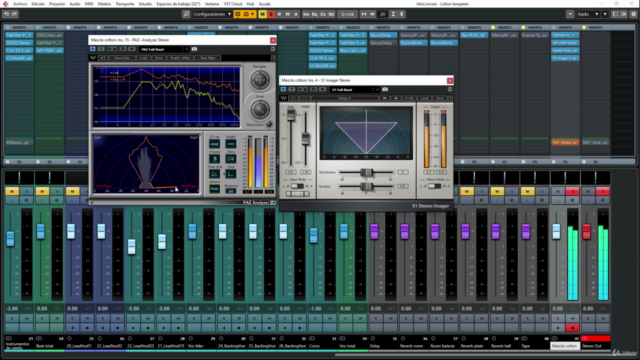This screenshot has width=640, height=360.
Task: Toggle S1 Meter Mode L-R / M-S switch
Action: tap(434, 186)
